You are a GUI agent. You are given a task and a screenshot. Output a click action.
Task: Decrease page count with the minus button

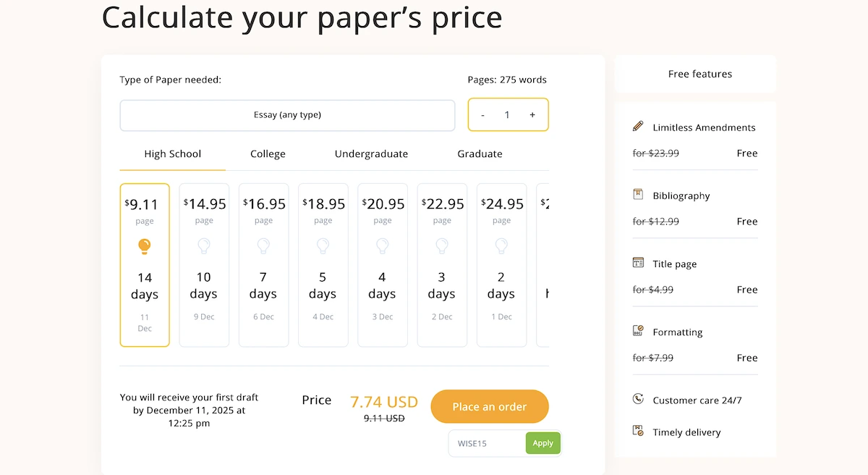483,115
